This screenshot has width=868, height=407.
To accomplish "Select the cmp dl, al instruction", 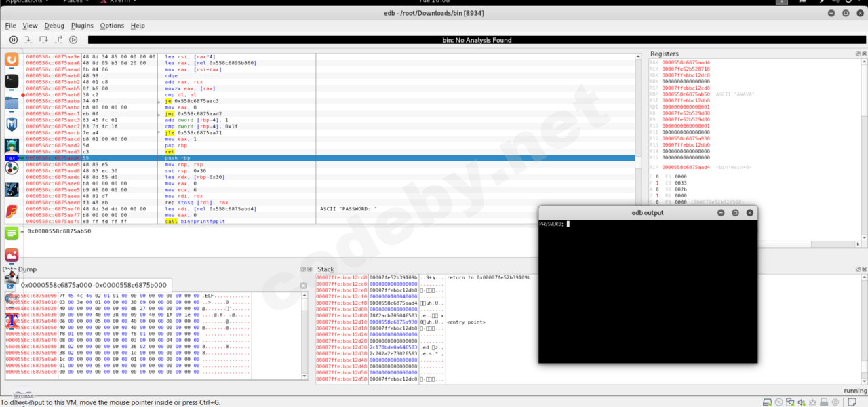I will [179, 94].
